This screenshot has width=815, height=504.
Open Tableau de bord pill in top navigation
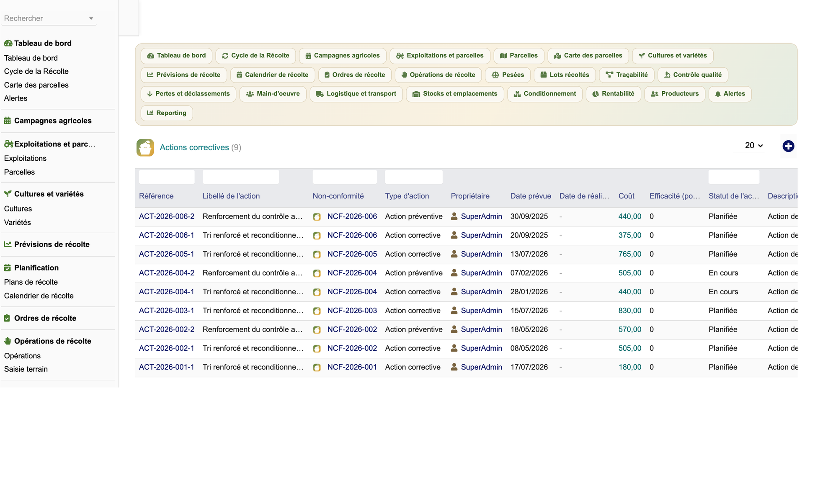176,56
